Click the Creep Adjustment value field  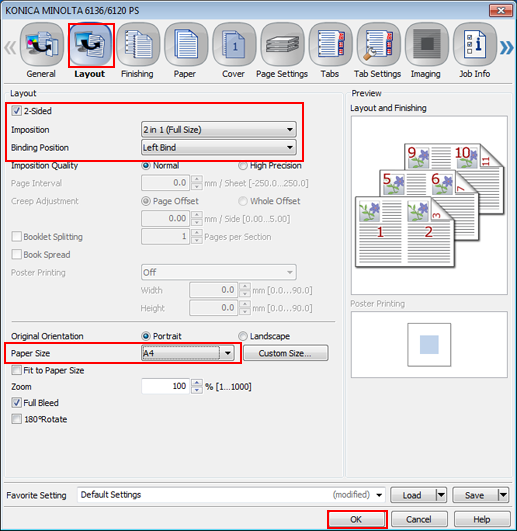166,218
